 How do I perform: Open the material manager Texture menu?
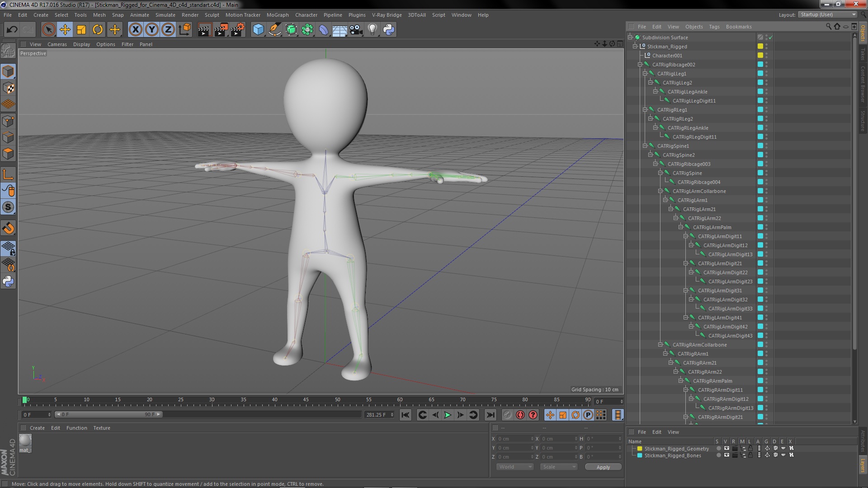102,428
